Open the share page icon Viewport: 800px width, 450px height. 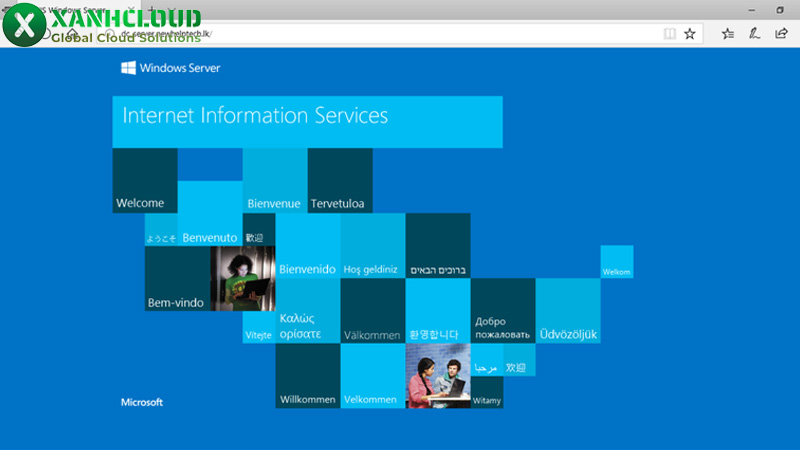781,34
